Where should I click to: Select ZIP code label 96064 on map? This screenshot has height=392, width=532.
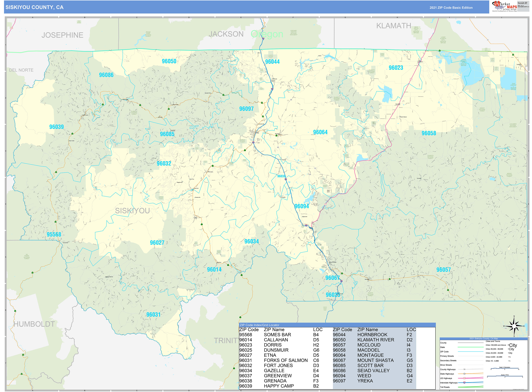(x=320, y=132)
